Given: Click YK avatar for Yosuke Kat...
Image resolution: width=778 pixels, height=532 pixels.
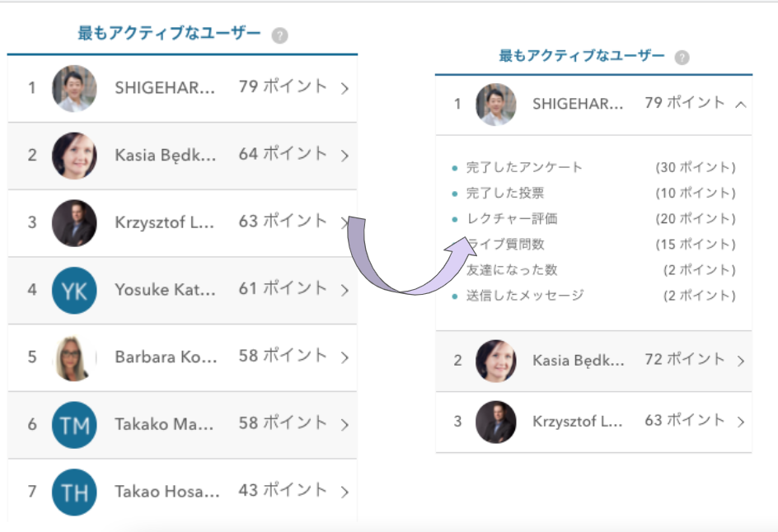Looking at the screenshot, I should [x=74, y=290].
